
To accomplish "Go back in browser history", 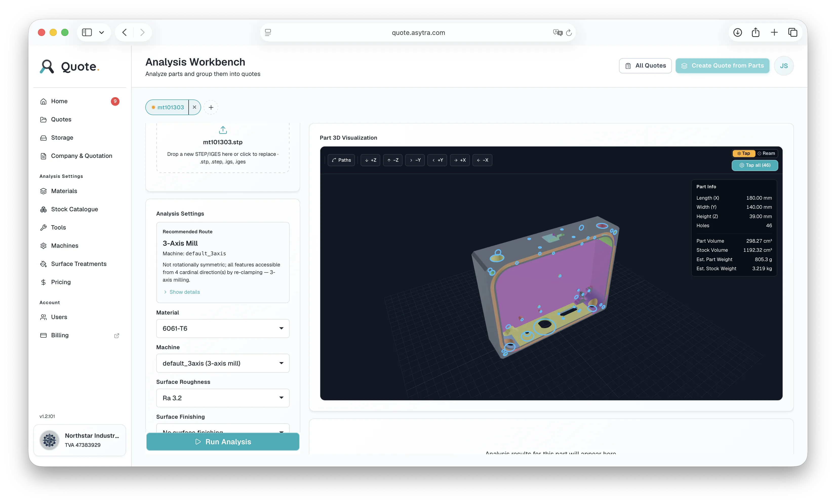I will 125,32.
